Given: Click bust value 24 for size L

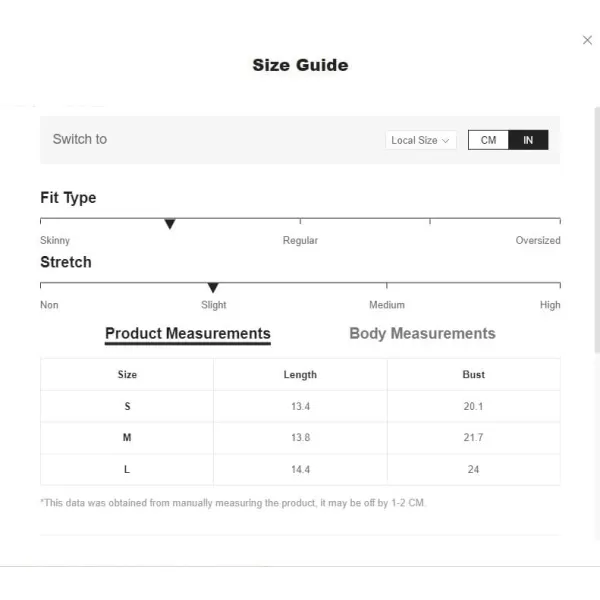Looking at the screenshot, I should [x=473, y=470].
